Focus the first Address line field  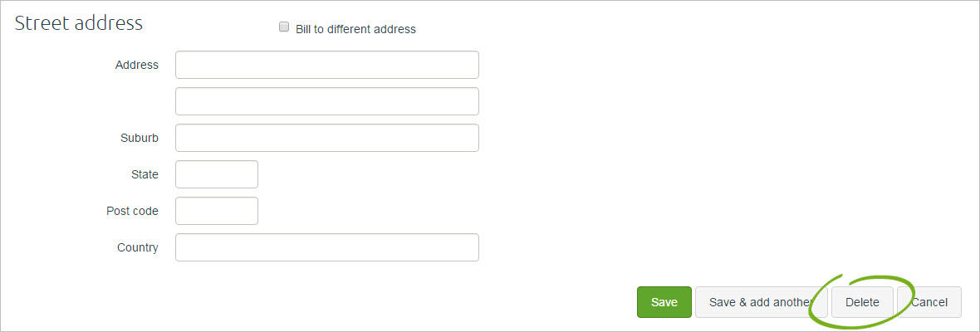(326, 65)
